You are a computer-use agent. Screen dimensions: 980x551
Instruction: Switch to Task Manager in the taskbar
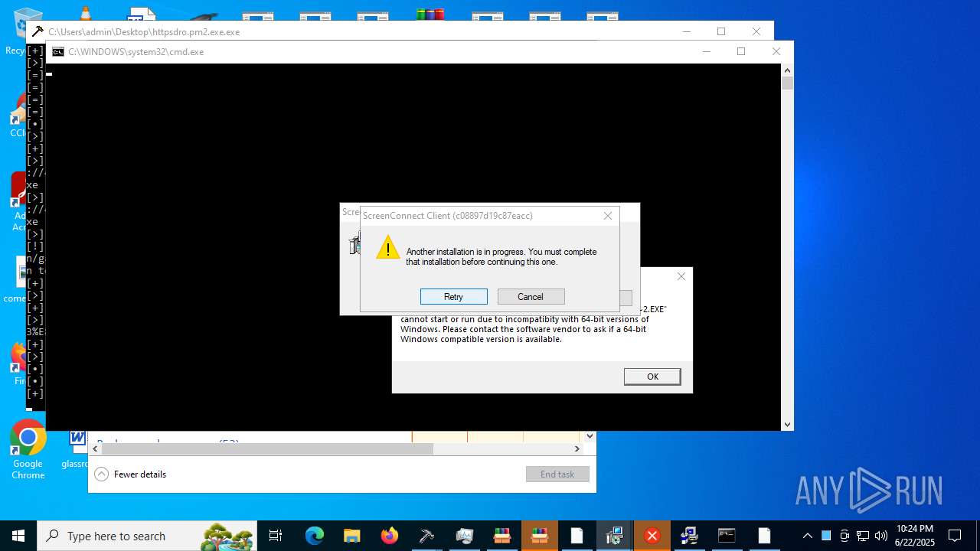pos(465,536)
